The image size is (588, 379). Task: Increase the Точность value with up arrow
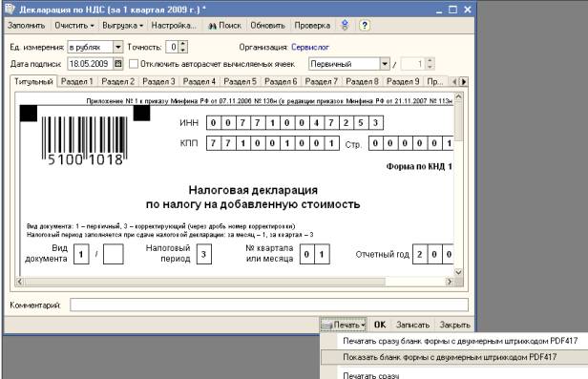tap(183, 44)
